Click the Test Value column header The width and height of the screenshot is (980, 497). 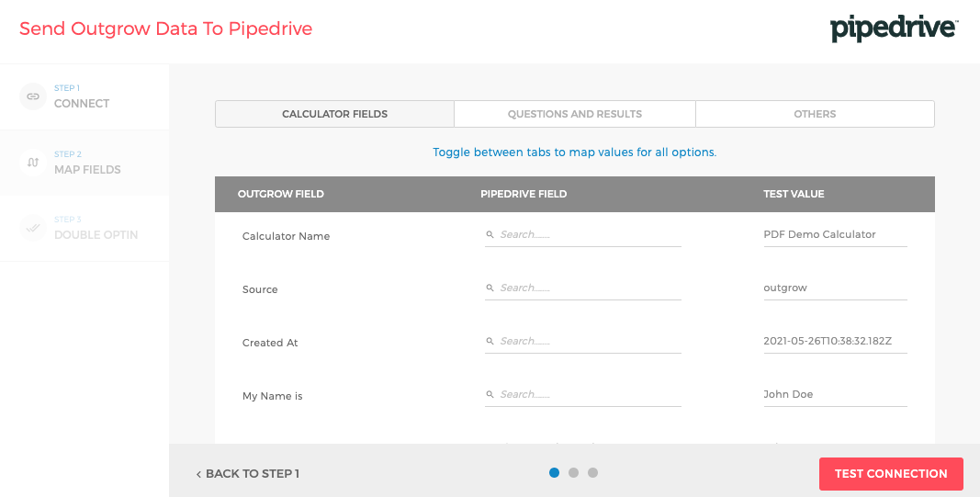click(x=794, y=194)
